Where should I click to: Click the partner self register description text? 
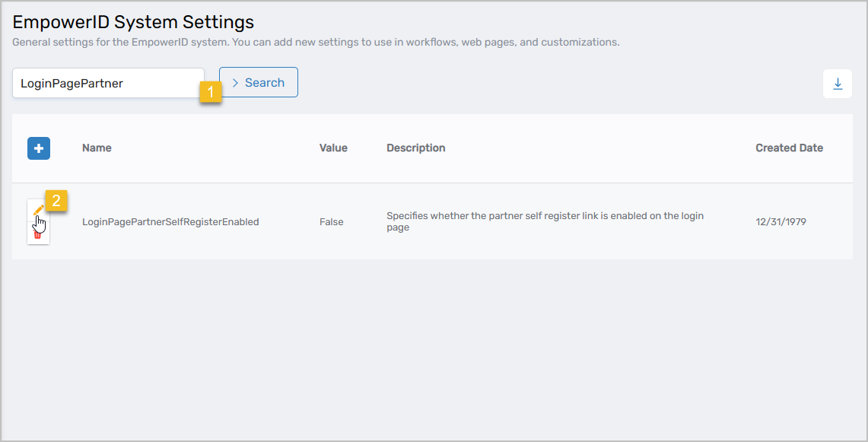[545, 221]
